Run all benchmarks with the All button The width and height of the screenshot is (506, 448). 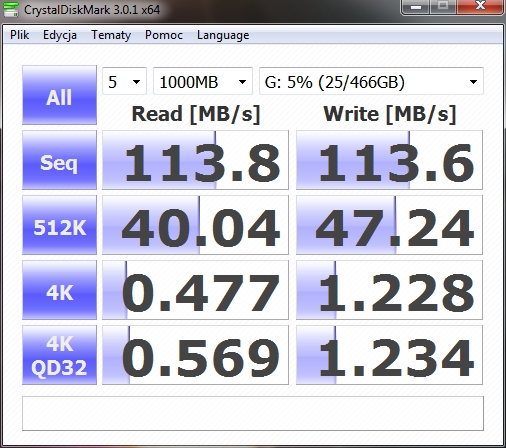tap(59, 95)
